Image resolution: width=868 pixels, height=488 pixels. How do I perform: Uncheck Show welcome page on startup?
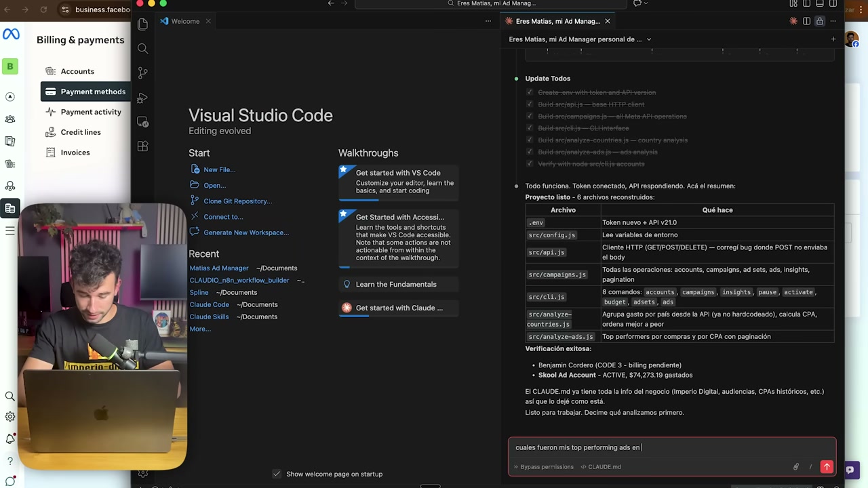pyautogui.click(x=277, y=474)
